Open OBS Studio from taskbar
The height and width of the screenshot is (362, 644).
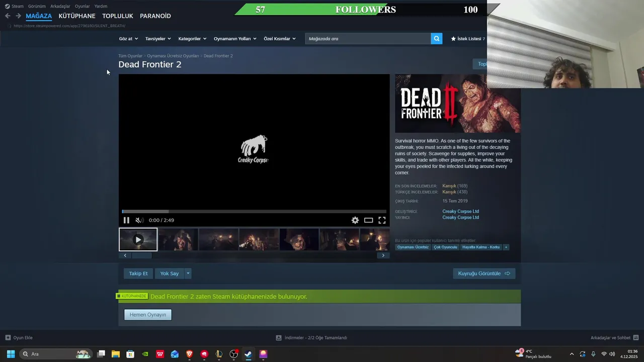pos(234,354)
